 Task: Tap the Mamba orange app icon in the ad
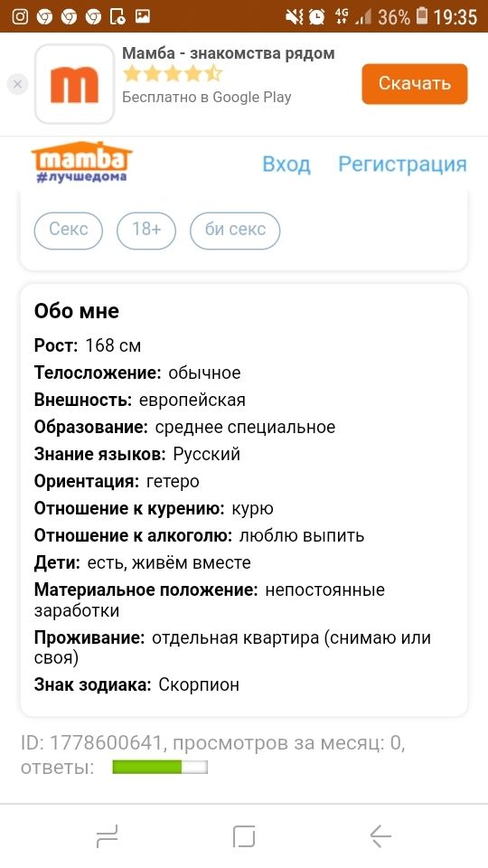(74, 83)
